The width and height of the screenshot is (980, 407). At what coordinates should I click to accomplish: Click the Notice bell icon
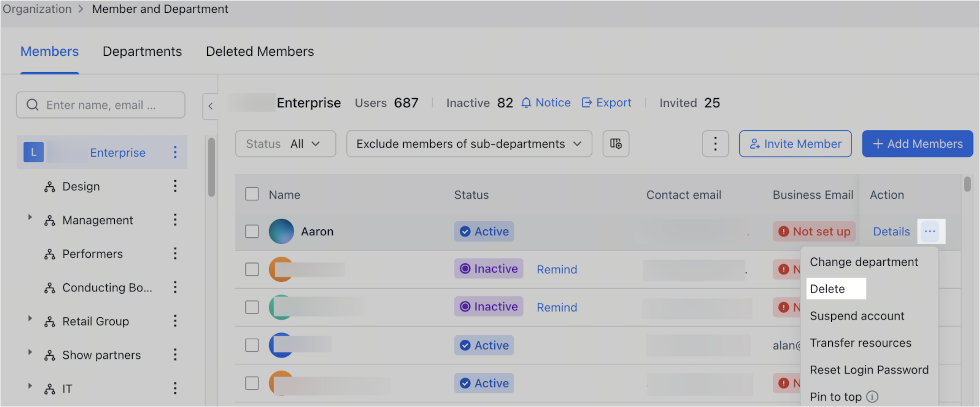coord(526,103)
